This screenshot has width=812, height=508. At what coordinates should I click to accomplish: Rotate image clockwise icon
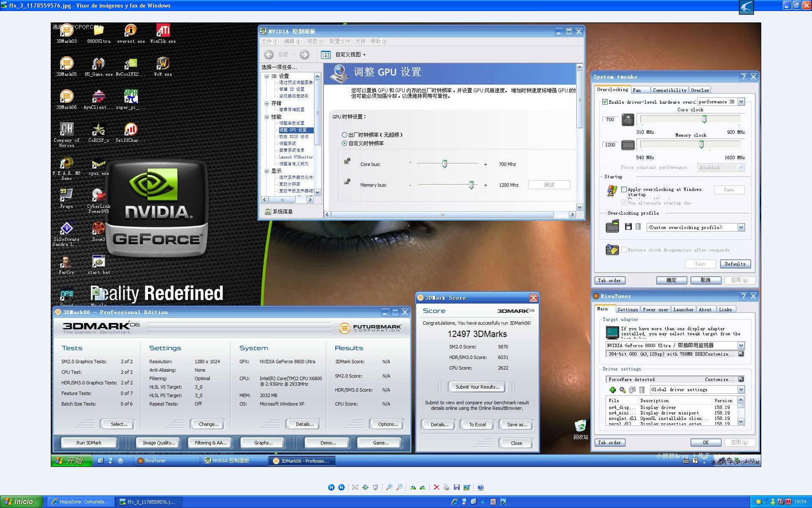click(x=413, y=487)
